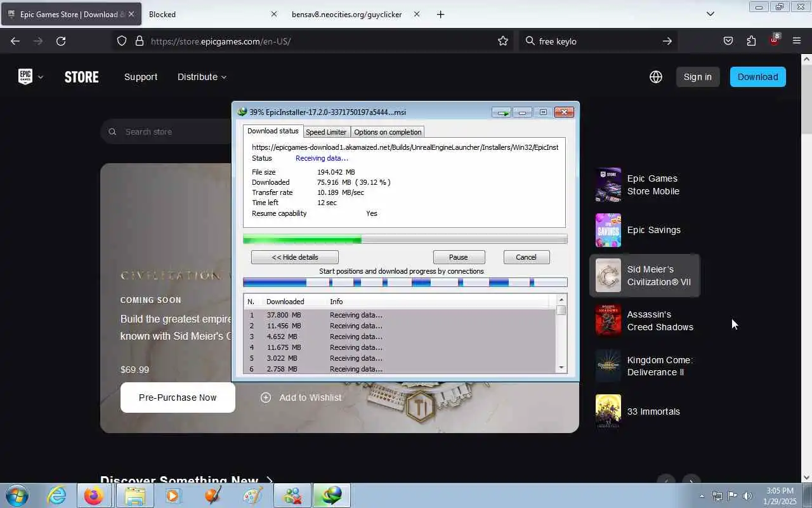Viewport: 812px width, 508px height.
Task: Click the green download progress bar
Action: (x=405, y=239)
